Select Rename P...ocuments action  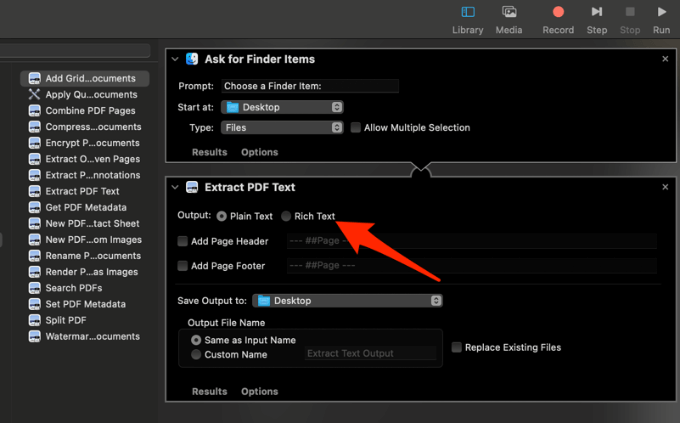(85, 256)
